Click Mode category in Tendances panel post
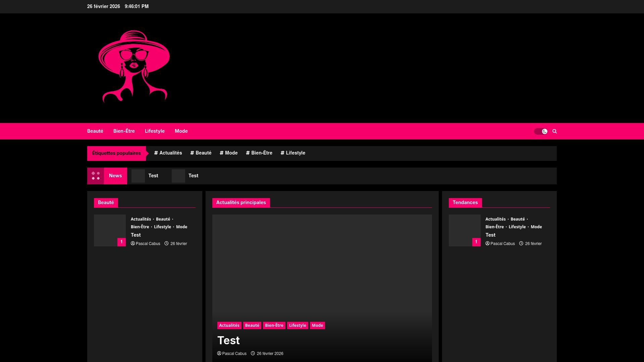644x362 pixels. click(536, 227)
